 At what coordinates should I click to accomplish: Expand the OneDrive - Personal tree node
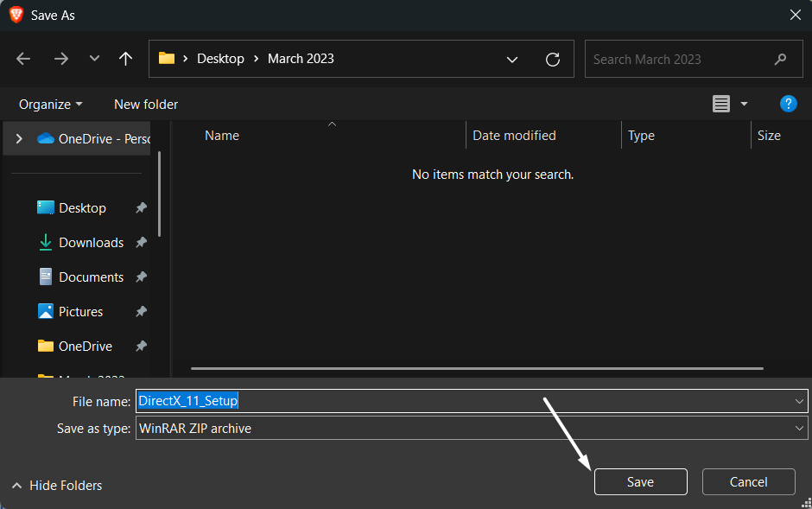[x=19, y=138]
